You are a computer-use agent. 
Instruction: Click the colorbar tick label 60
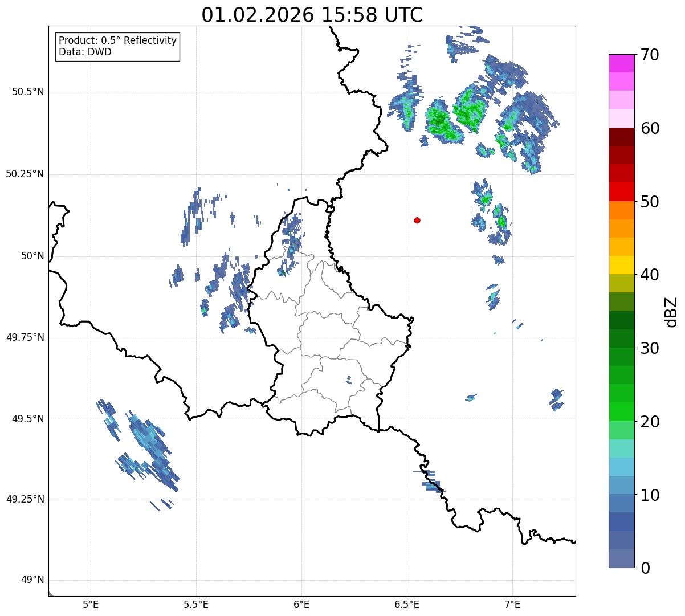click(x=650, y=128)
